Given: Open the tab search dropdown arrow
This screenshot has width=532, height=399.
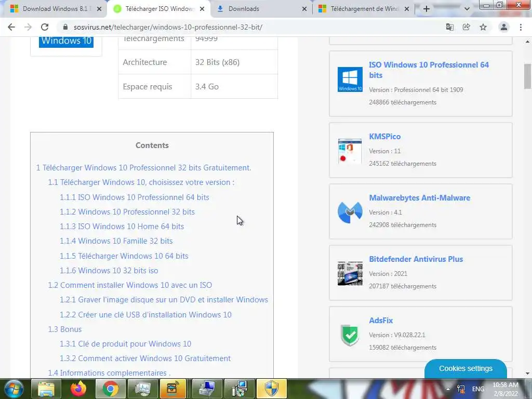Looking at the screenshot, I should [x=467, y=9].
